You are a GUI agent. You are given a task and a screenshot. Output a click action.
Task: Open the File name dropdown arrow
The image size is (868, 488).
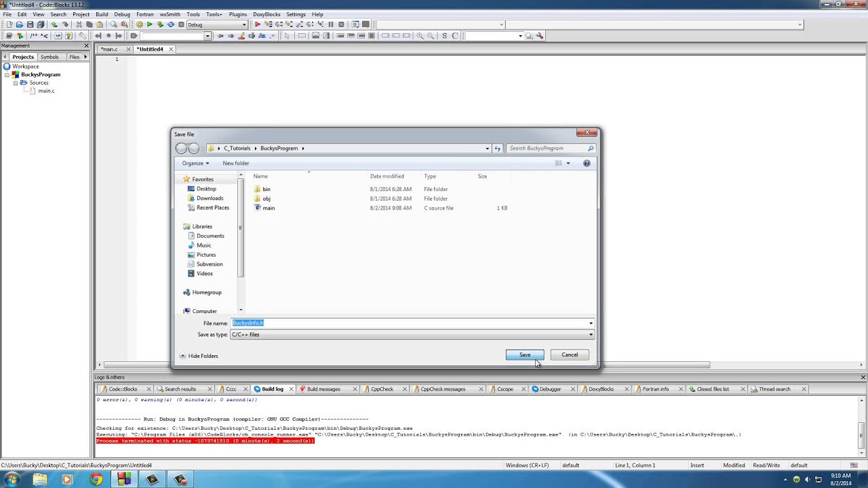591,323
